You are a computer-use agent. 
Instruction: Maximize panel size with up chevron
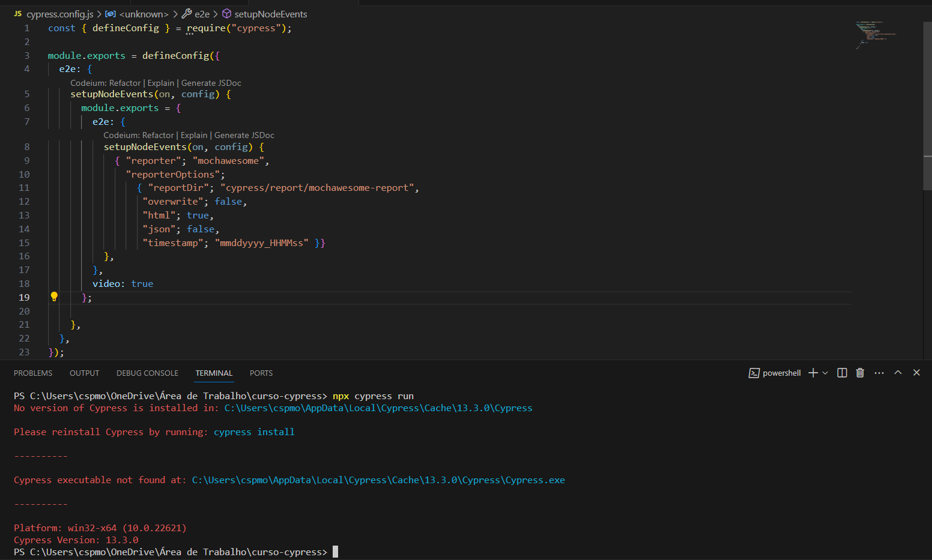click(898, 372)
